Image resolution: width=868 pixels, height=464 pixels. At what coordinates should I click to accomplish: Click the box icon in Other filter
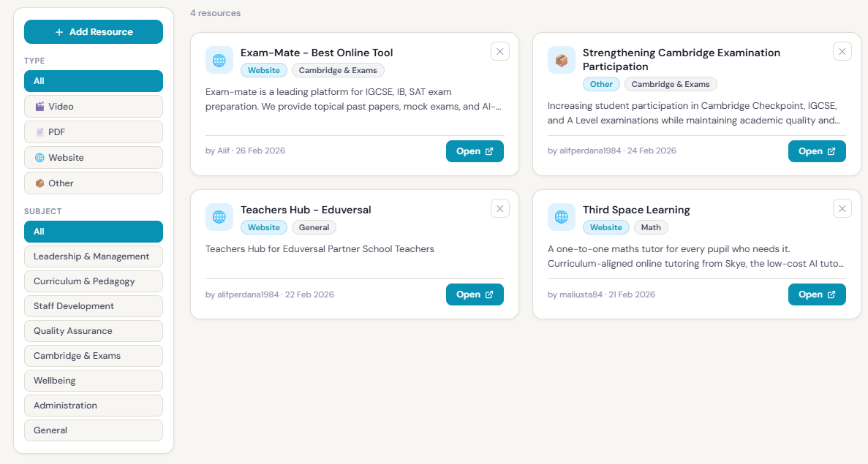tap(40, 183)
